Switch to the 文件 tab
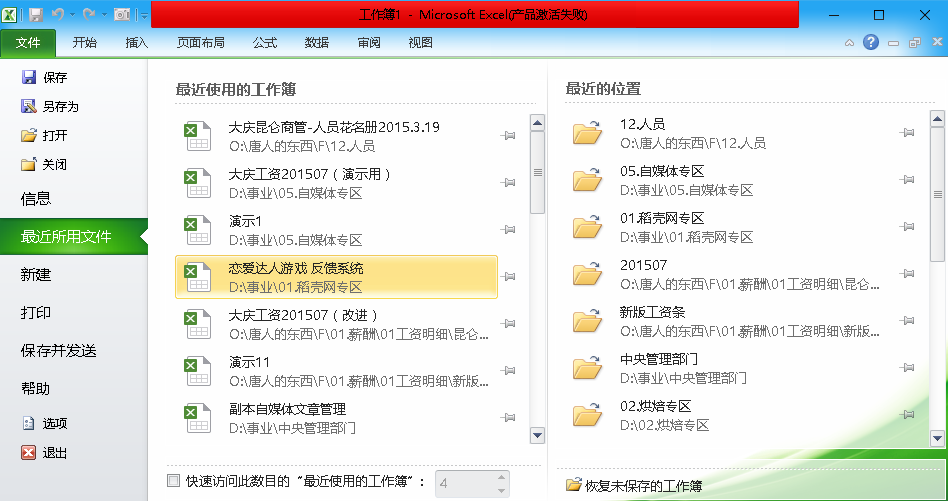Screen dimensions: 948x501 (x=28, y=43)
